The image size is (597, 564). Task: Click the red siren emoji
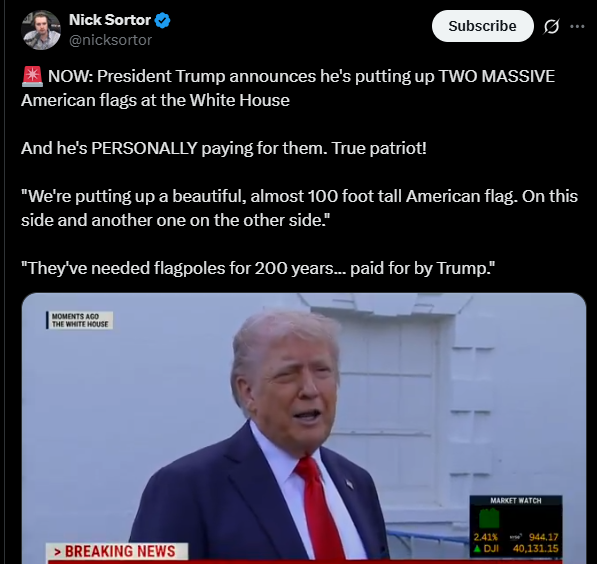coord(32,76)
